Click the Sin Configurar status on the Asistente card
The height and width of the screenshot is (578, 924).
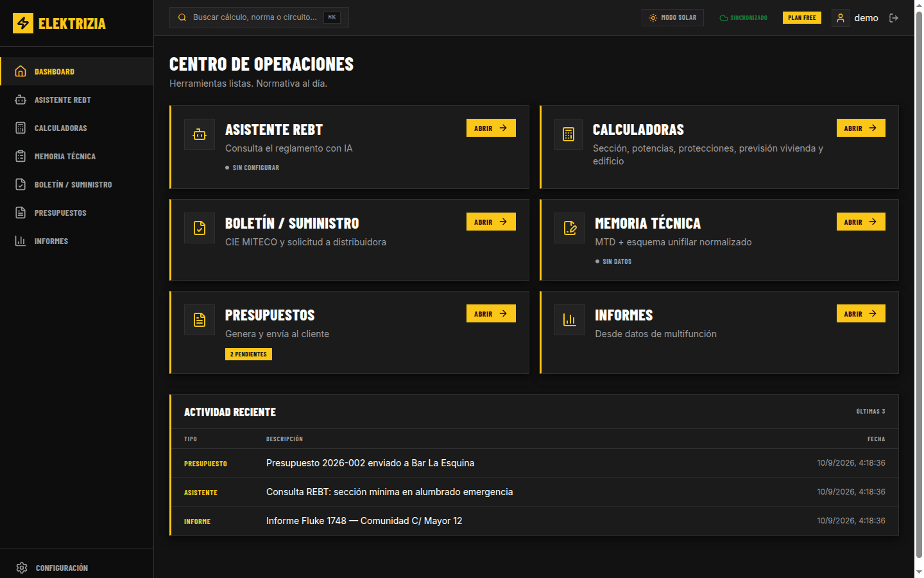[252, 168]
